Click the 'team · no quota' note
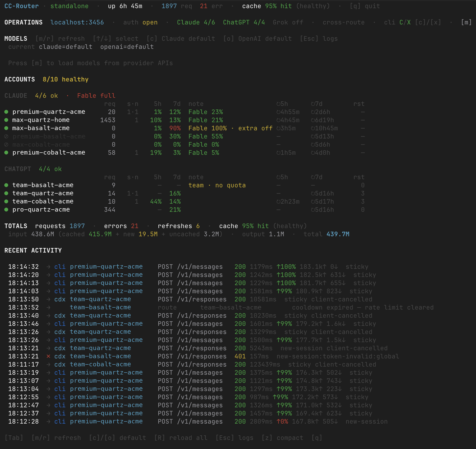Viewport: 476px width, 449px height. click(x=217, y=185)
